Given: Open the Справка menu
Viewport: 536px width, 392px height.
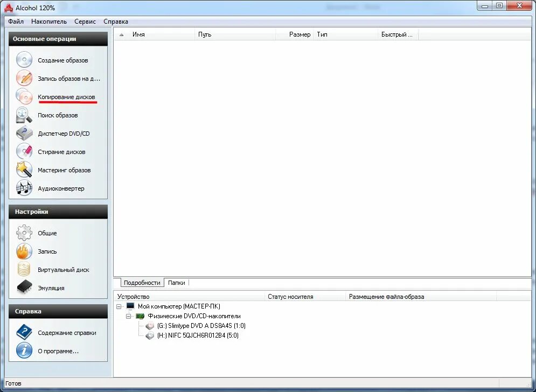Looking at the screenshot, I should click(115, 22).
